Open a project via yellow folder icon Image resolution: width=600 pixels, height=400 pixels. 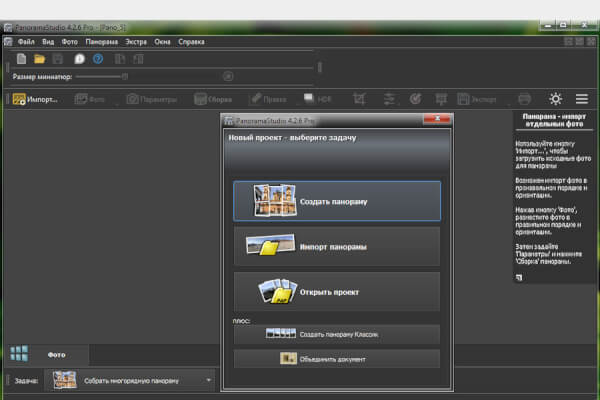[39, 59]
